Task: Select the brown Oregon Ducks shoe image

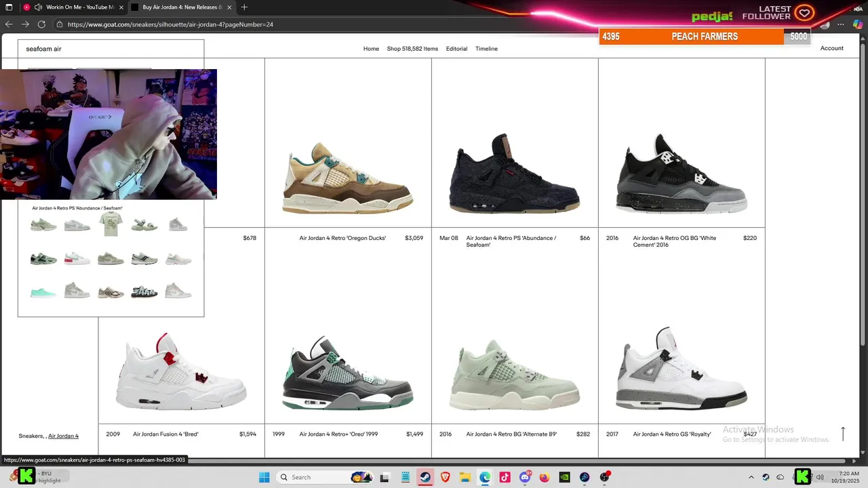Action: [348, 178]
